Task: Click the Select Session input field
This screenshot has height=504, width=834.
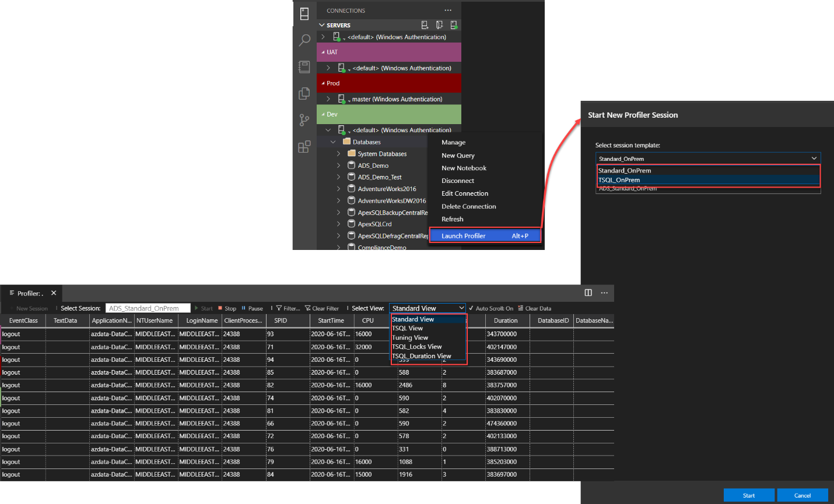Action: pyautogui.click(x=148, y=308)
